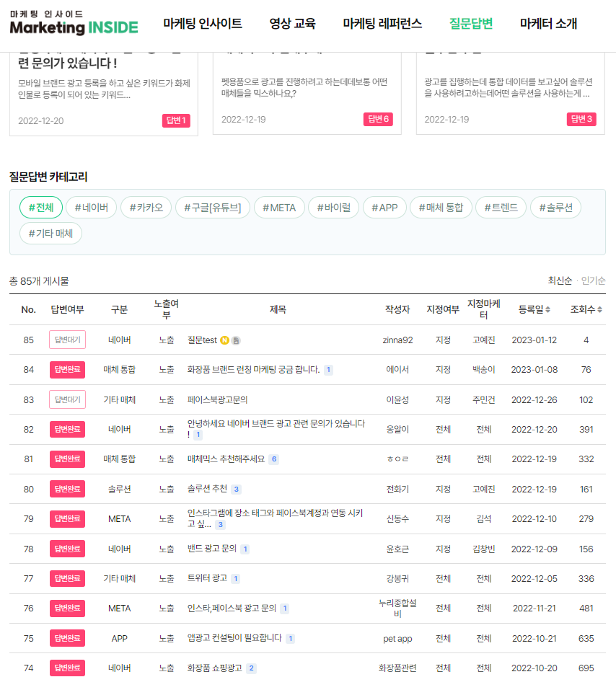
Task: Open the 네이버 브랜드 광고 관련 문의 post
Action: pyautogui.click(x=276, y=429)
